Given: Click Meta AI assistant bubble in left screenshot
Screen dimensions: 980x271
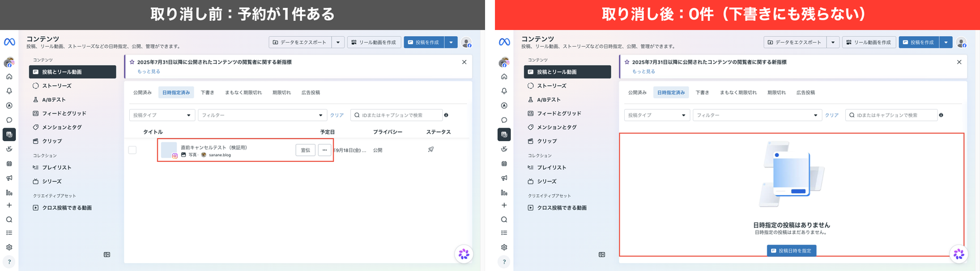Looking at the screenshot, I should point(464,254).
